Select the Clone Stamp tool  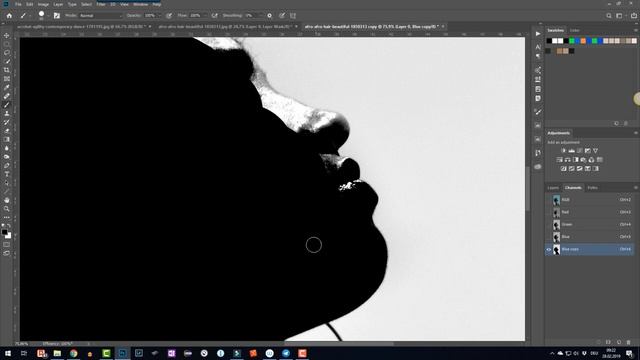(7, 113)
